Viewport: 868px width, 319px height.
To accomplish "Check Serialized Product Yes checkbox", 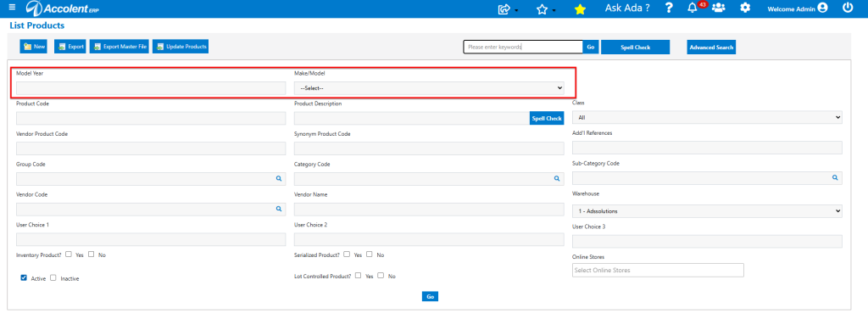I will pos(347,255).
